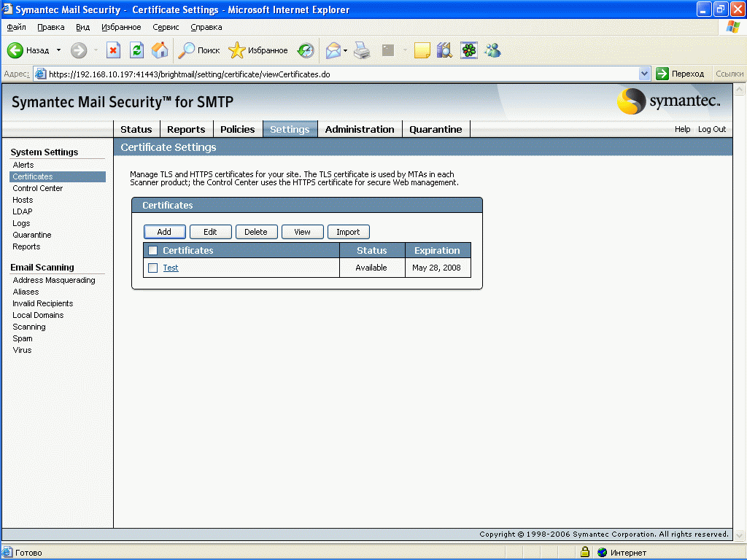Select LDAP in System Settings sidebar
Screen dimensions: 747x560
pos(23,211)
